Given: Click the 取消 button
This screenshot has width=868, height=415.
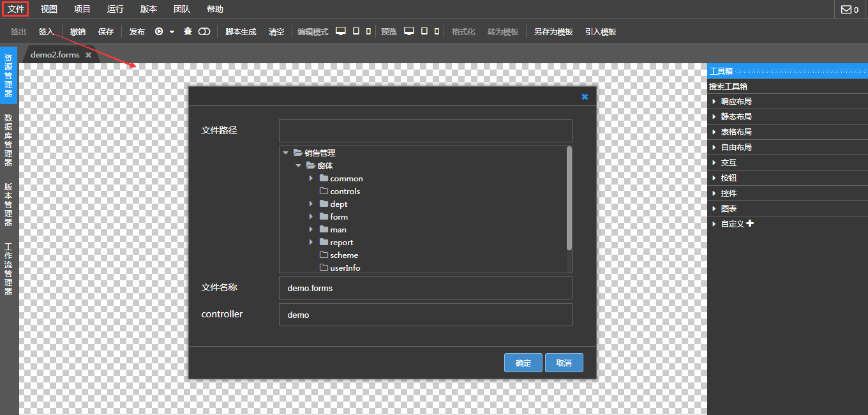Looking at the screenshot, I should (564, 363).
